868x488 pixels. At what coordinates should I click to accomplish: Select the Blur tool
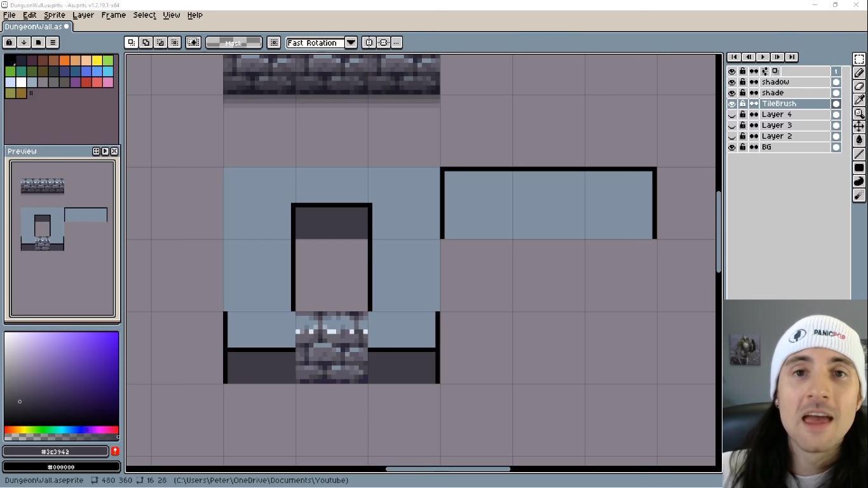[859, 196]
